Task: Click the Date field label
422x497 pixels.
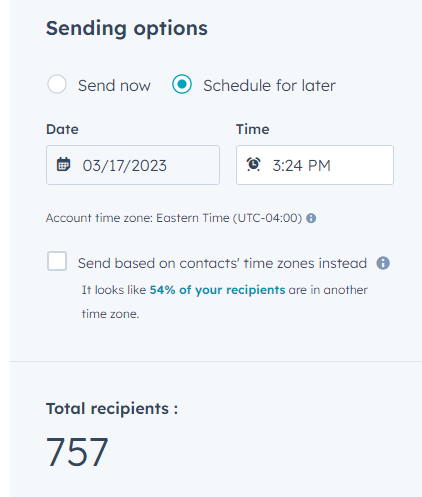Action: (x=62, y=129)
